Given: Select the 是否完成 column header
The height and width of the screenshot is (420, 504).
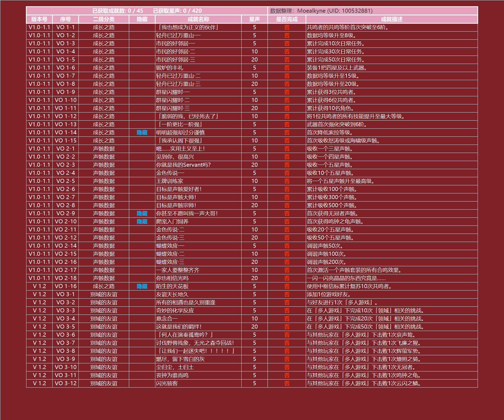Looking at the screenshot, I should tap(287, 19).
